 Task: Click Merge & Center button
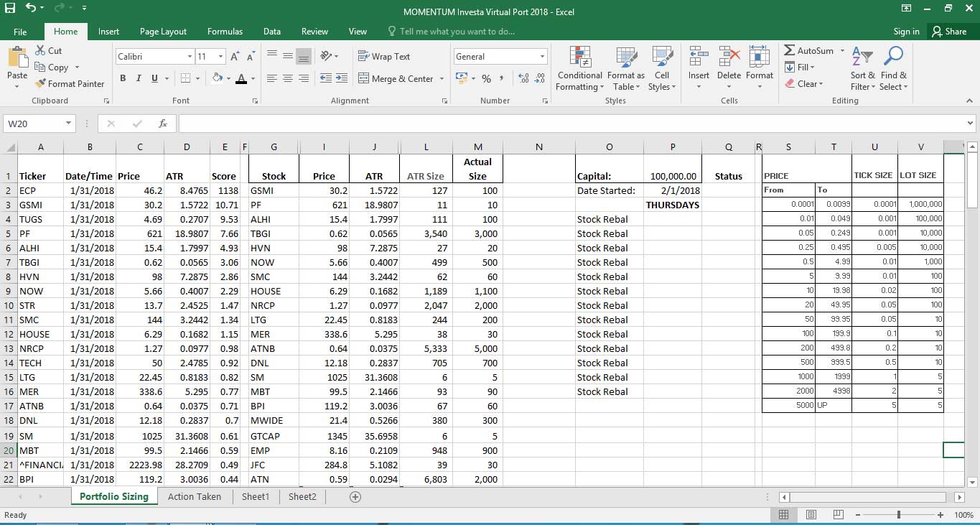(x=396, y=79)
